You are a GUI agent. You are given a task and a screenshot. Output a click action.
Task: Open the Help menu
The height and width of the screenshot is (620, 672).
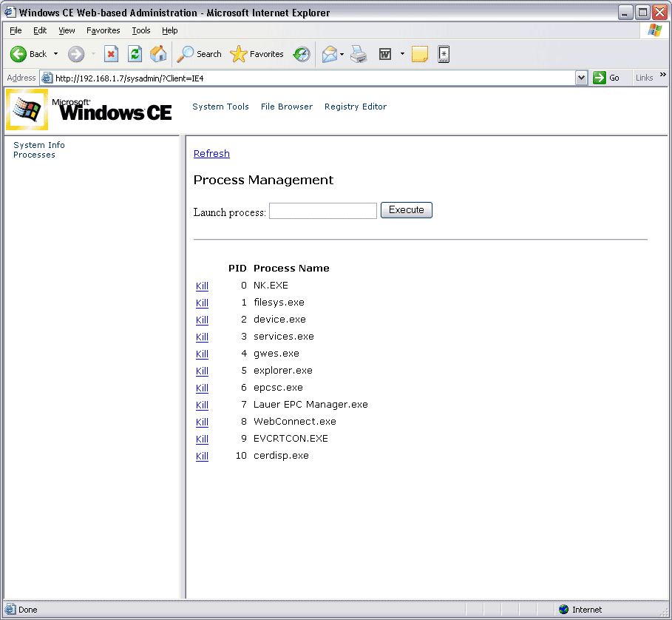point(170,30)
